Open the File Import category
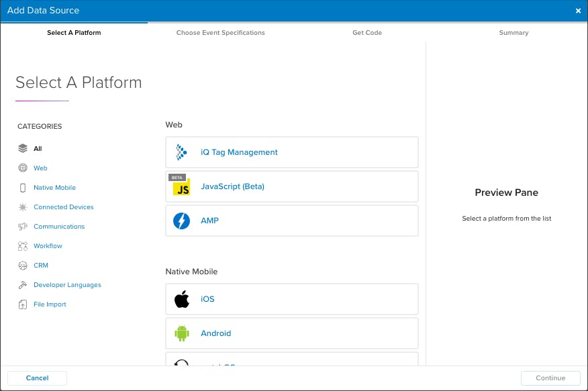This screenshot has width=588, height=391. pos(50,304)
